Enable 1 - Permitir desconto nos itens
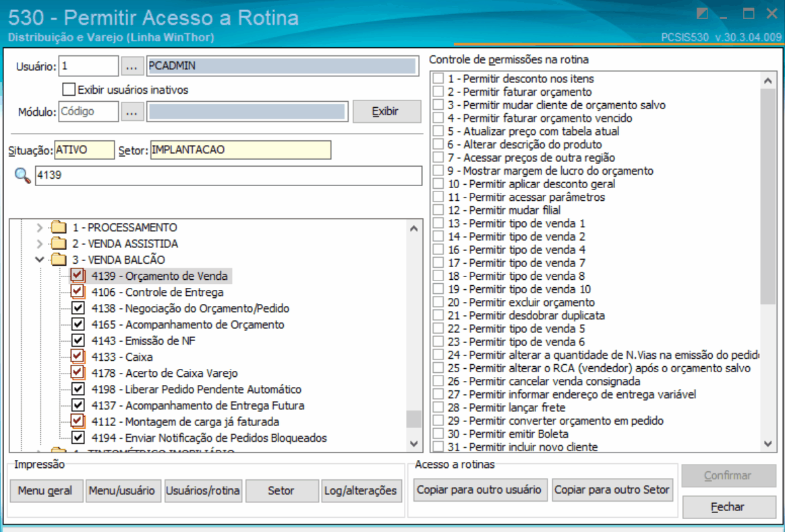The height and width of the screenshot is (532, 785). (438, 79)
